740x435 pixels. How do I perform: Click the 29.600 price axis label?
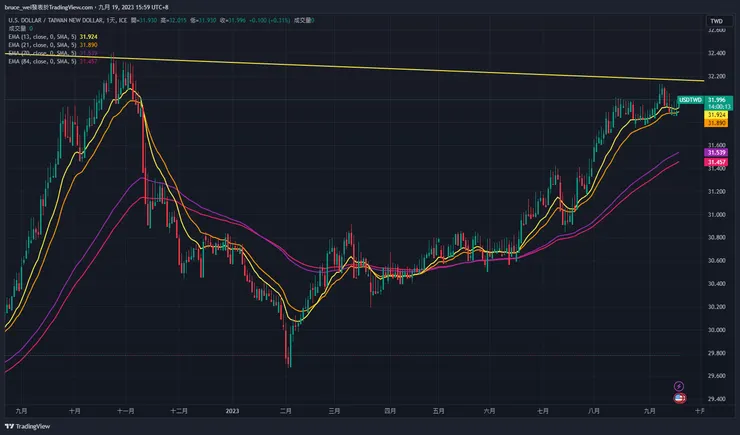(x=716, y=376)
